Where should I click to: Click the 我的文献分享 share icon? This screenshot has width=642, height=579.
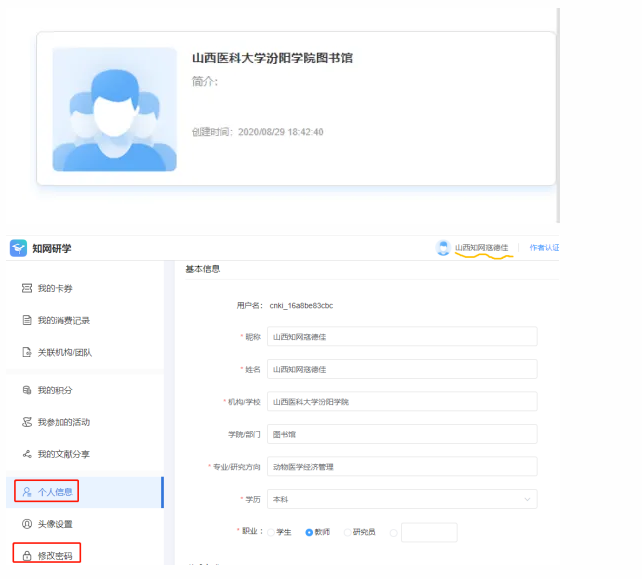pyautogui.click(x=27, y=454)
